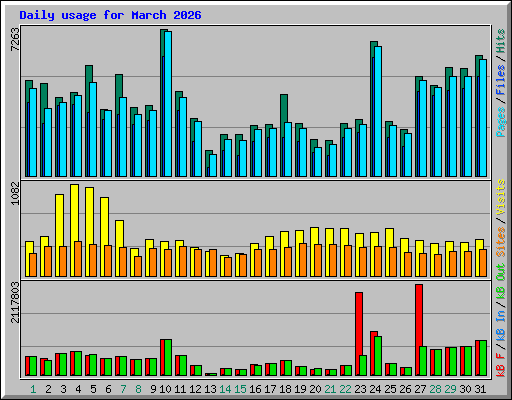
Task: Select day "3" on the x-axis
Action: pos(63,389)
